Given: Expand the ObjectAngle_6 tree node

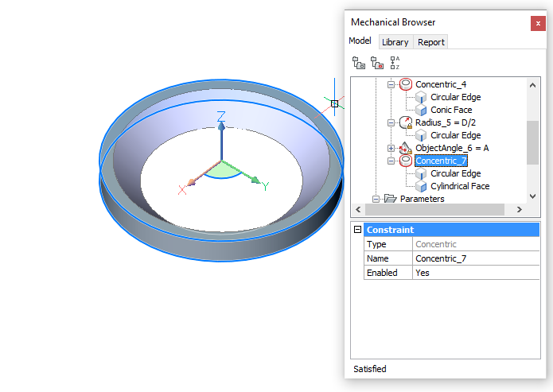Looking at the screenshot, I should click(391, 148).
